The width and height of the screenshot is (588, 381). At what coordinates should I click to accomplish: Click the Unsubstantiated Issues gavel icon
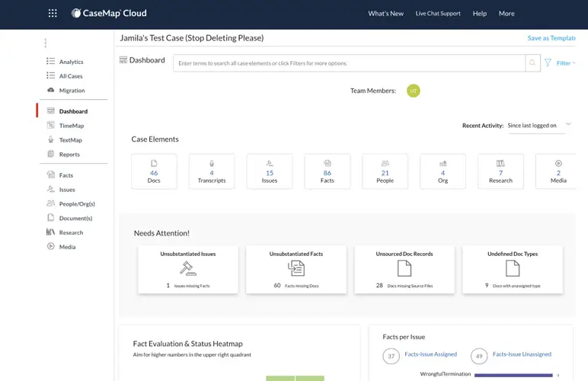click(187, 267)
